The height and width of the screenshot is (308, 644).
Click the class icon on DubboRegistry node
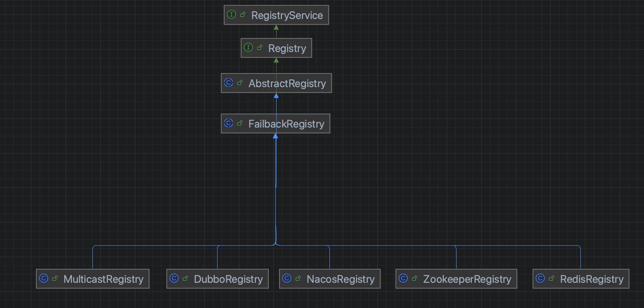pos(174,278)
